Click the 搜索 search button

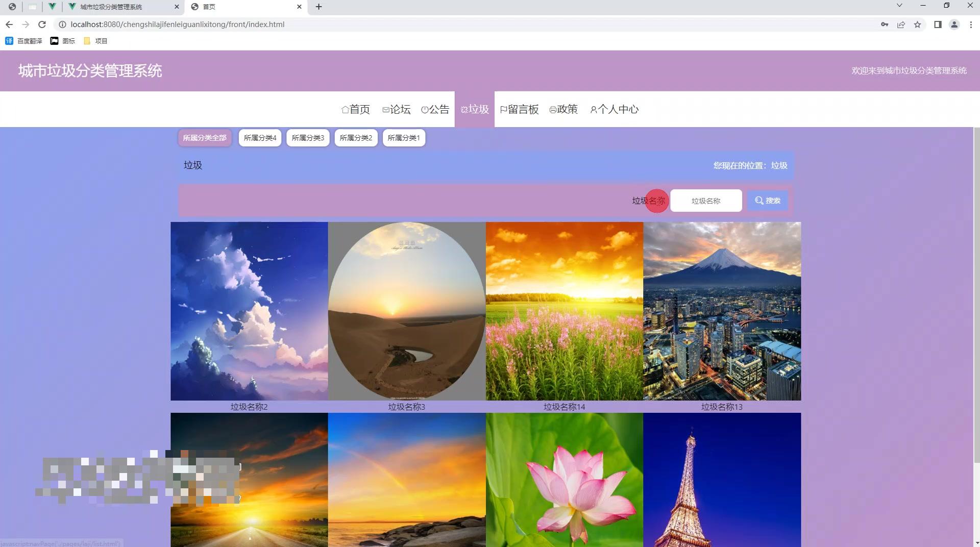pyautogui.click(x=767, y=200)
